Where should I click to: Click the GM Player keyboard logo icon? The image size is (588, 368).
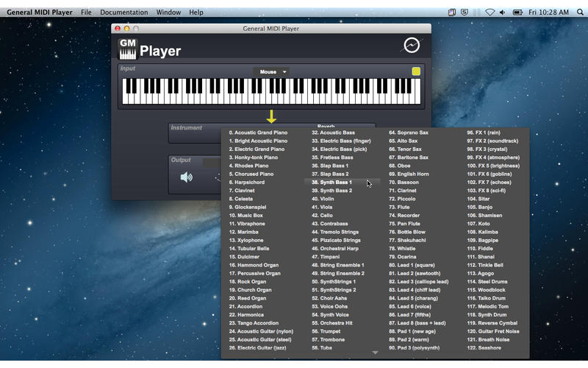[x=128, y=49]
